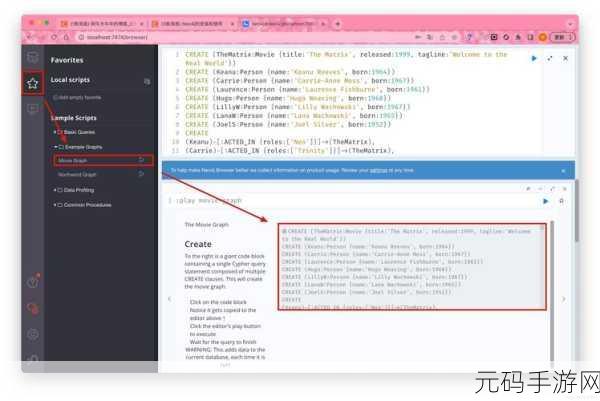Run the Northwind Graph script icon

[x=141, y=174]
